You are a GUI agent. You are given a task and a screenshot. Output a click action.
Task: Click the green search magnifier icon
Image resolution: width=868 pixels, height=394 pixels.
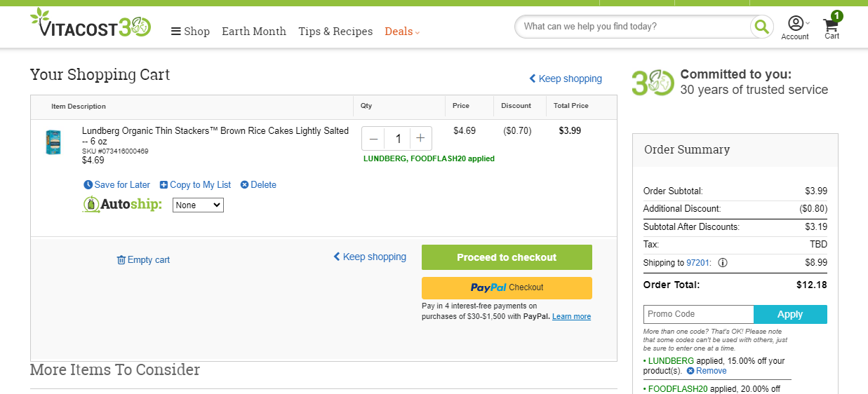(x=761, y=27)
